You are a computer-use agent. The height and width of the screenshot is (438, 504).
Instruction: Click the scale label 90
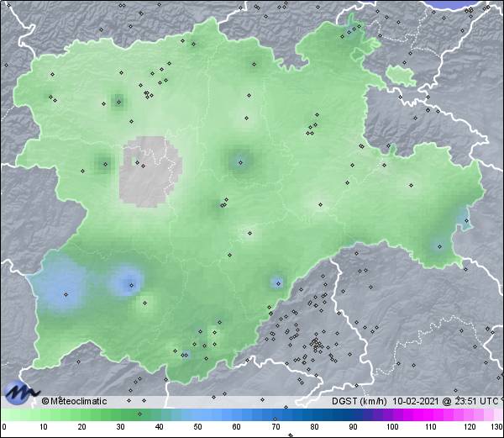353,427
